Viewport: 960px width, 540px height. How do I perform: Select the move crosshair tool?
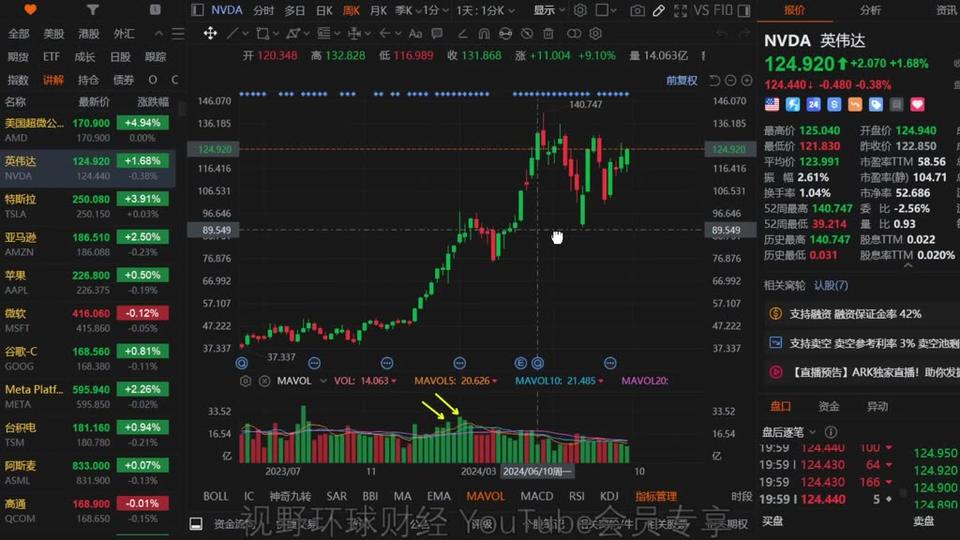(x=210, y=33)
